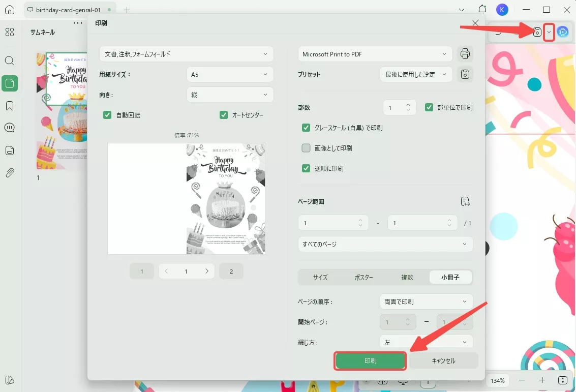
Task: Open the four-squares tools icon in the sidebar
Action: pos(10,33)
